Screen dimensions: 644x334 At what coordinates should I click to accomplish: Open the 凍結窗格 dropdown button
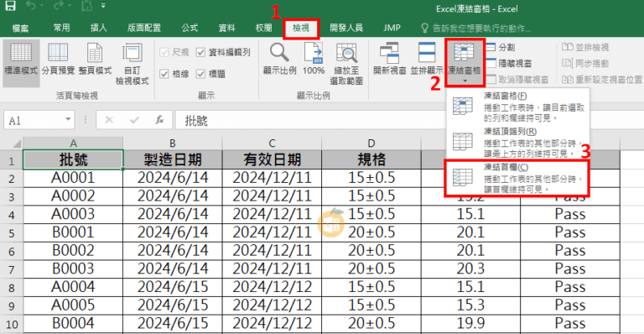(x=464, y=62)
